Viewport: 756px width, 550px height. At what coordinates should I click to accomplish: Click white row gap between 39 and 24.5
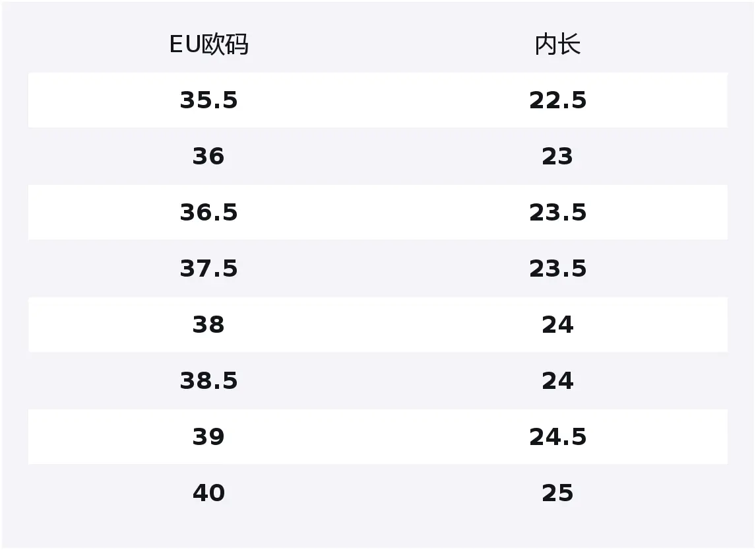[x=383, y=437]
